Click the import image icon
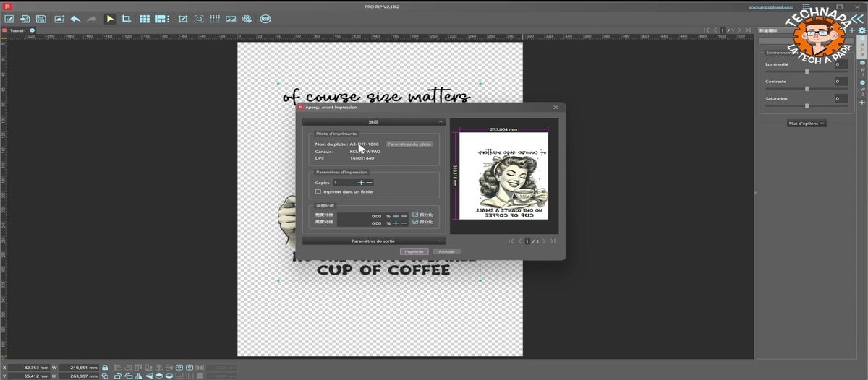The height and width of the screenshot is (380, 868). click(59, 19)
